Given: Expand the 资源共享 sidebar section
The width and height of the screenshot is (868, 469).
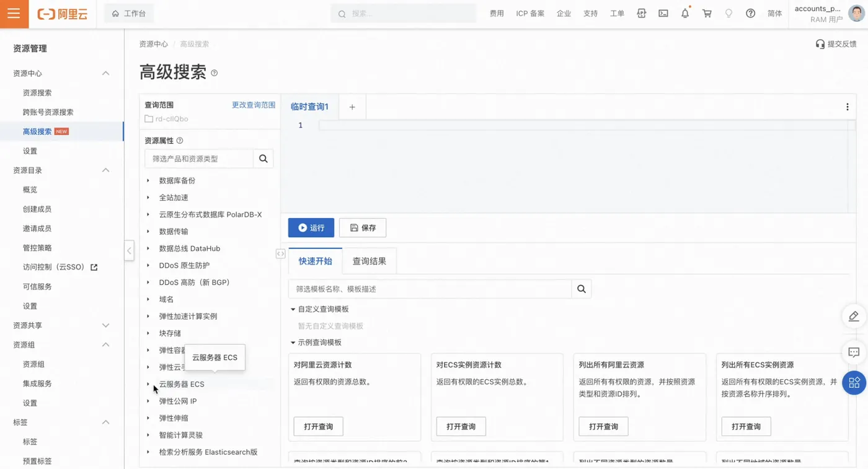Looking at the screenshot, I should [105, 325].
